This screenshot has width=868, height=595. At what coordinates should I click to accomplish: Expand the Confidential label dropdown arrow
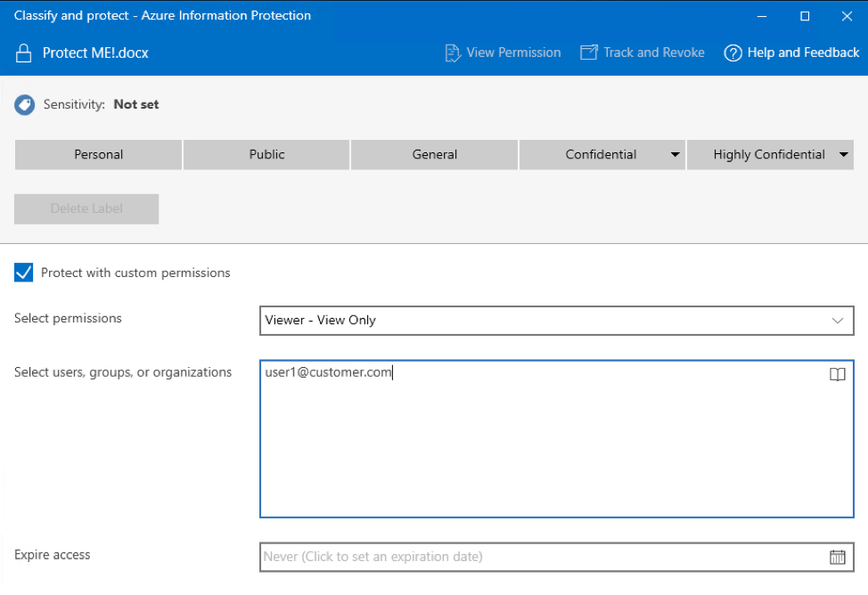[x=675, y=154]
